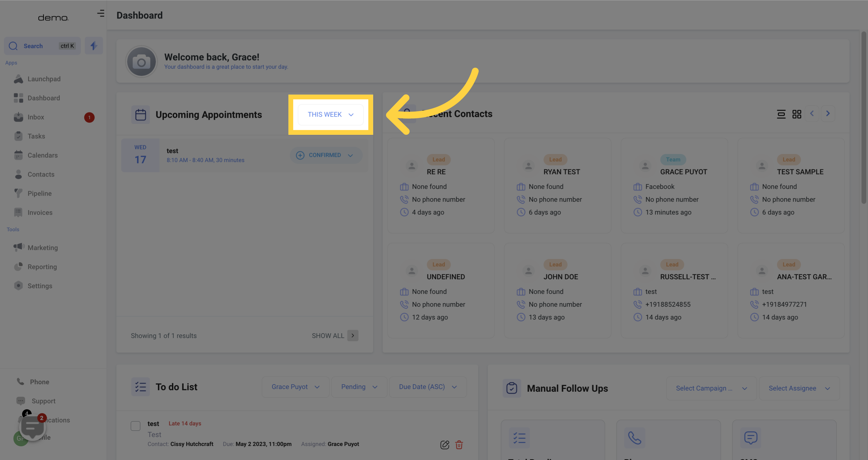The image size is (868, 460).
Task: Click the grid view icon for Recent Contacts
Action: [797, 114]
